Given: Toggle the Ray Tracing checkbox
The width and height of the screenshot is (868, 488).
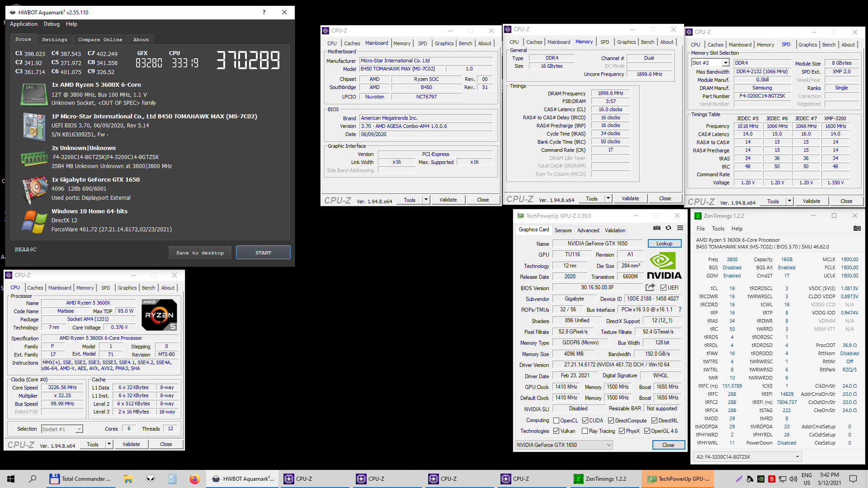Looking at the screenshot, I should tap(585, 431).
